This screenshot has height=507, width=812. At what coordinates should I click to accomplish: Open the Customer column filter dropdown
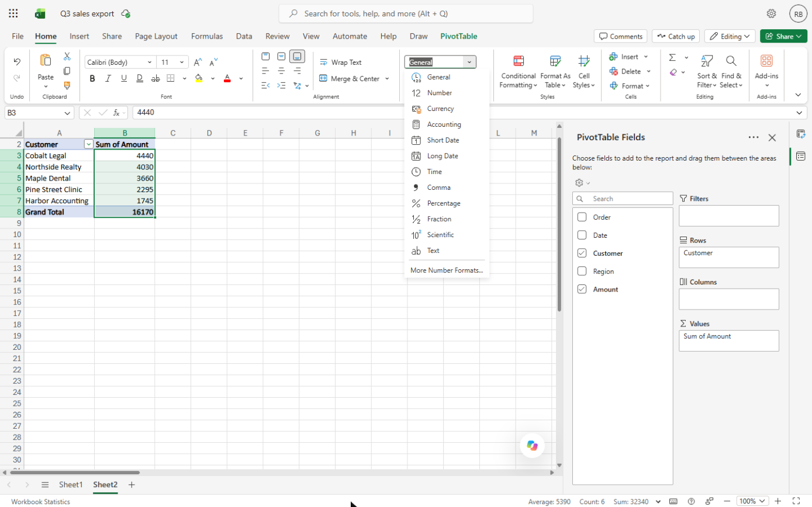88,144
